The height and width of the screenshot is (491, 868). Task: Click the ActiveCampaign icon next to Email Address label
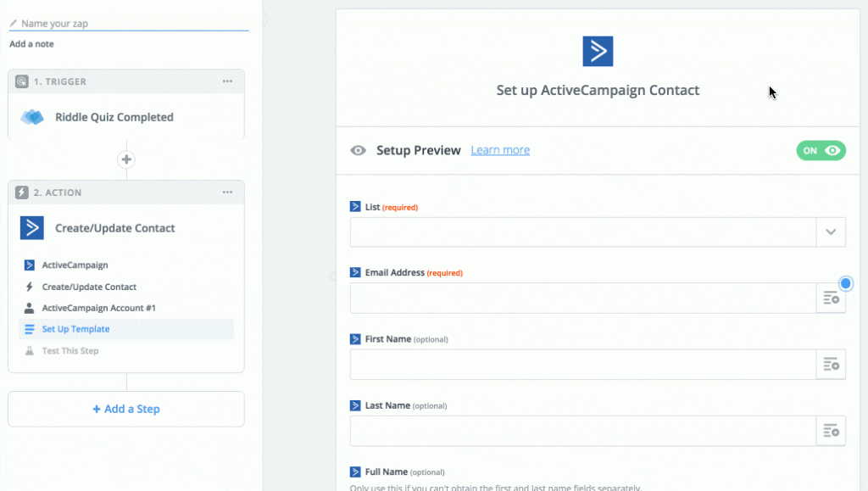355,272
